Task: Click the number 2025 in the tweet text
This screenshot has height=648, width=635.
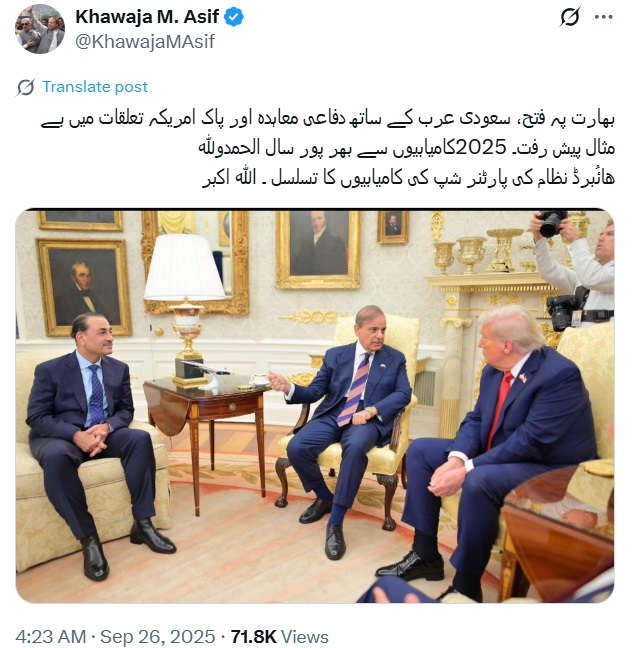Action: [483, 148]
